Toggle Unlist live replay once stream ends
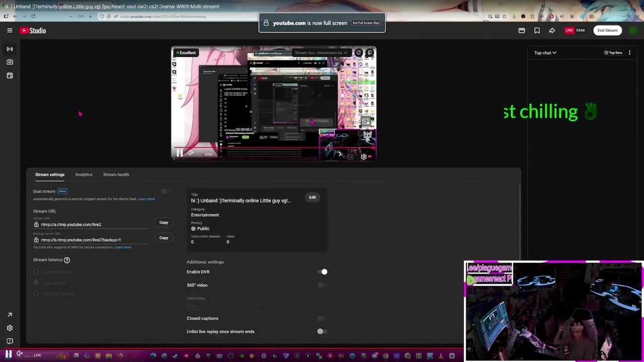Image resolution: width=644 pixels, height=362 pixels. [322, 331]
